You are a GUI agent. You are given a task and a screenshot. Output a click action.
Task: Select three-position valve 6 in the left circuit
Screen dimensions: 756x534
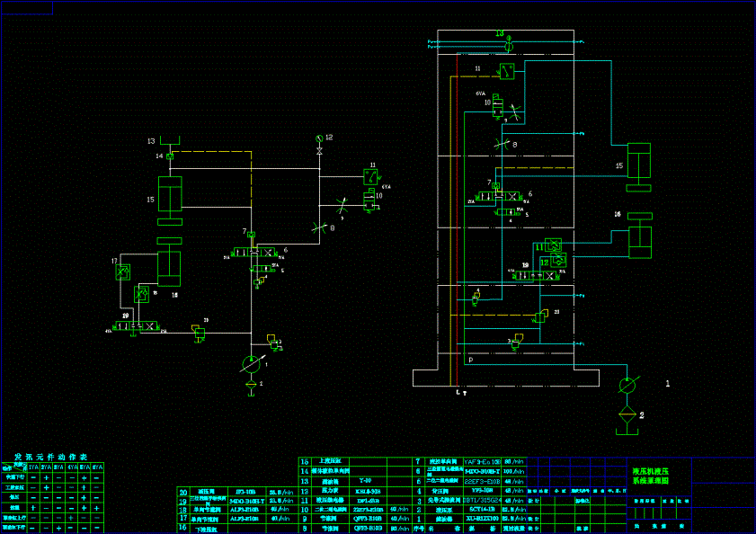[x=254, y=253]
